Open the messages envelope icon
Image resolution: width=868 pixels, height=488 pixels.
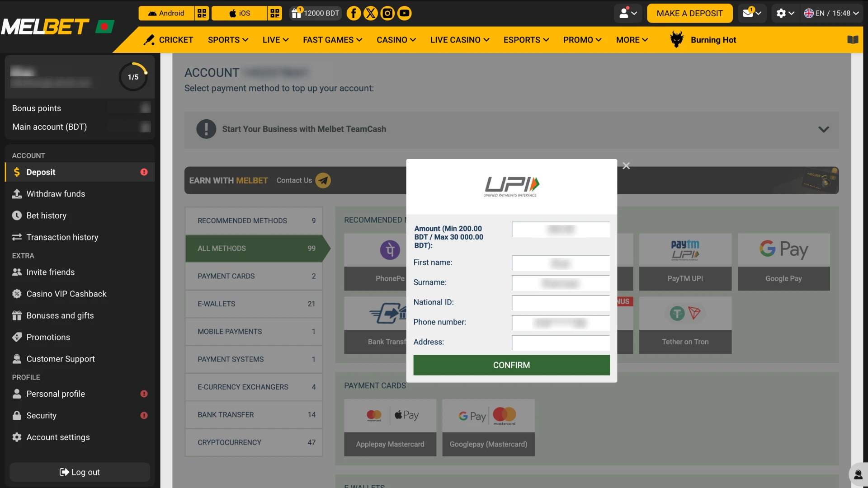[748, 13]
